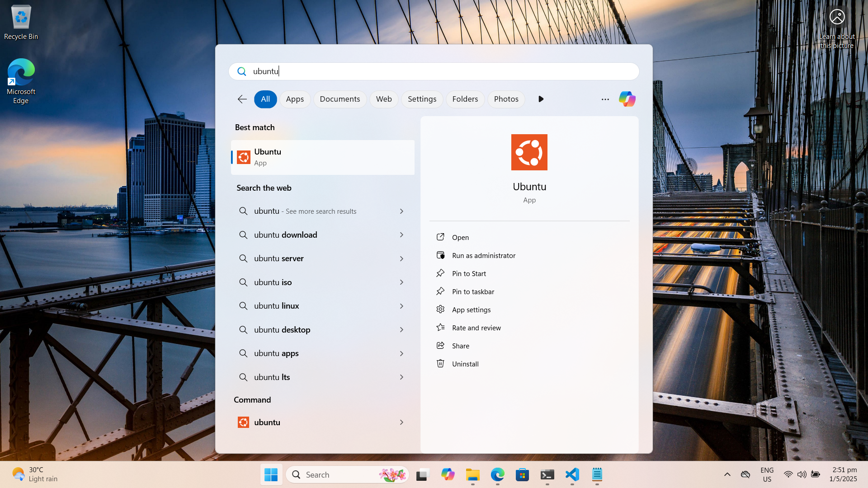Click the three-dots more options button
The height and width of the screenshot is (488, 868).
(x=605, y=99)
